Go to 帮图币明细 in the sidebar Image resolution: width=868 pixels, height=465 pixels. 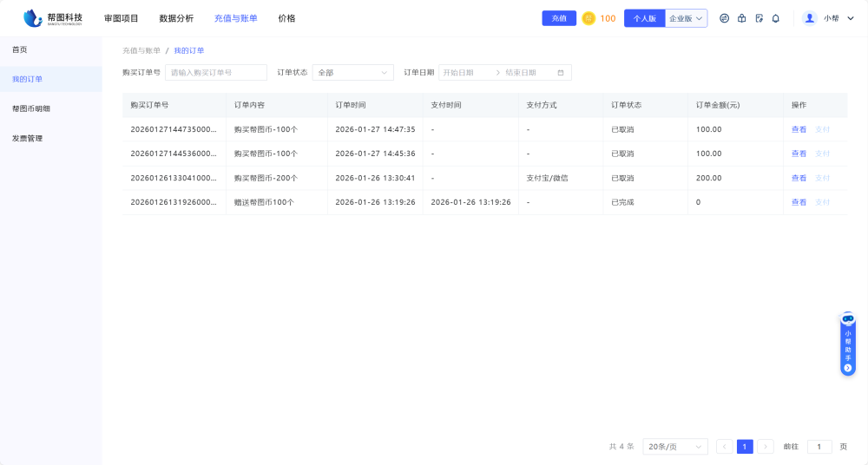(31, 108)
